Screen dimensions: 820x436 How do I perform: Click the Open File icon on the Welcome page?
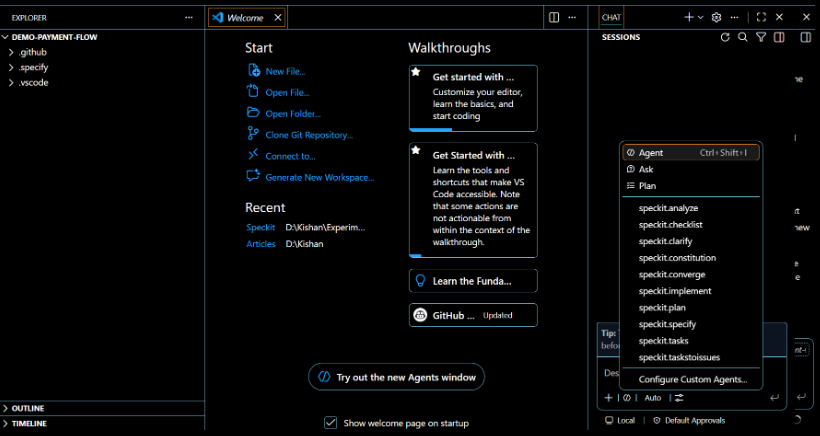(x=253, y=91)
